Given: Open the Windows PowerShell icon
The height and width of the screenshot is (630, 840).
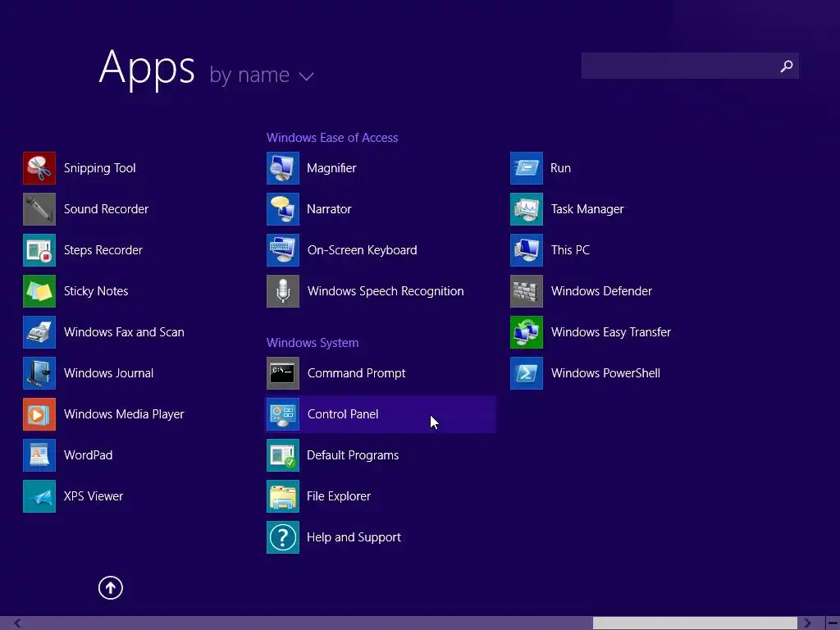Looking at the screenshot, I should point(527,373).
